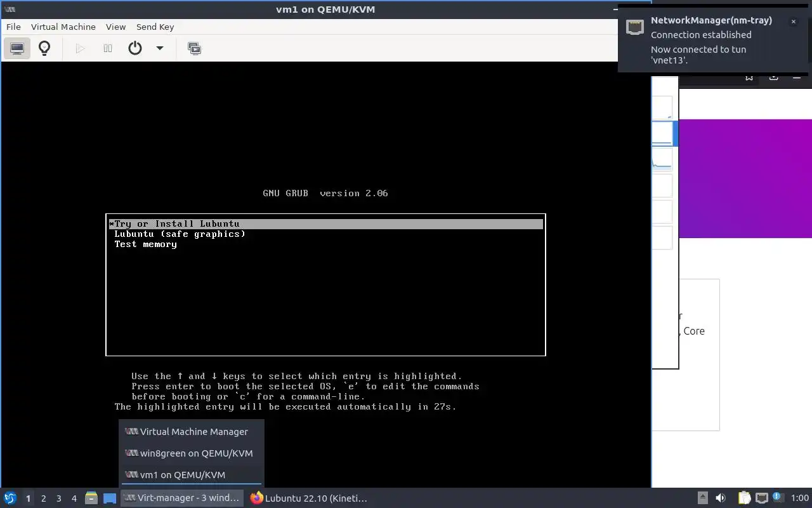Click the taskbar clock showing 1:00
Image resolution: width=812 pixels, height=508 pixels.
tap(800, 498)
